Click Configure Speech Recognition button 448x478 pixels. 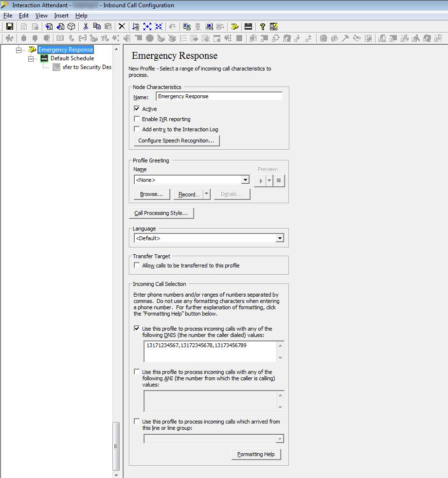coord(176,141)
